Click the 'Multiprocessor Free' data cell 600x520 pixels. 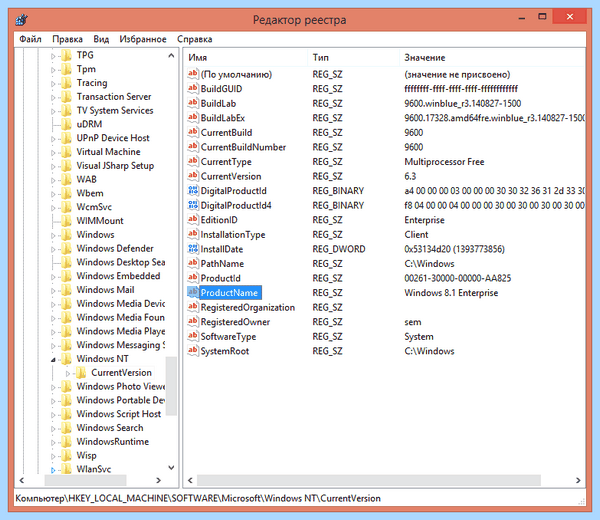tap(444, 161)
